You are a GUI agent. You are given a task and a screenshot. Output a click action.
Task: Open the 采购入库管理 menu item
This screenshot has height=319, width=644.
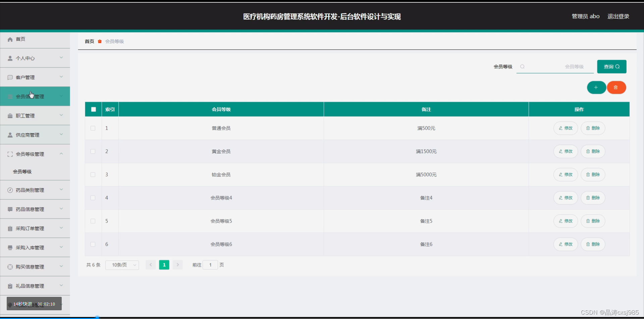point(35,248)
